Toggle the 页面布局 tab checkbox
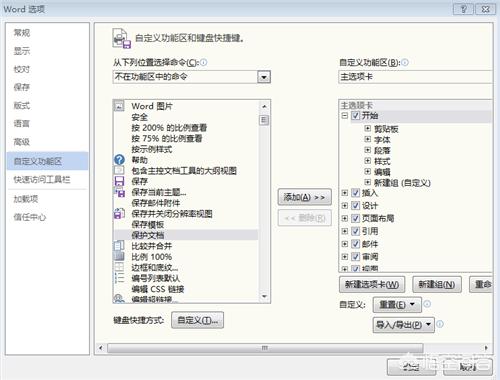The image size is (500, 380). click(x=356, y=218)
